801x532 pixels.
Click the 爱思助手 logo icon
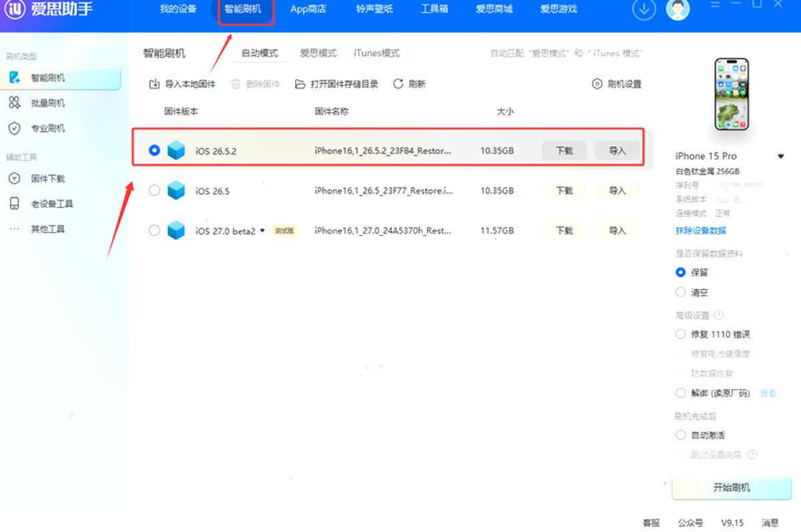[13, 10]
